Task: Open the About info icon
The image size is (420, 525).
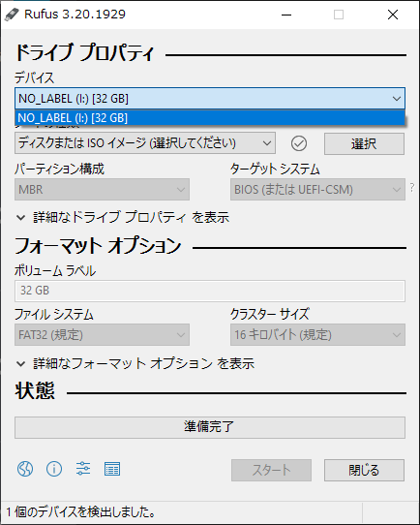Action: [x=54, y=469]
